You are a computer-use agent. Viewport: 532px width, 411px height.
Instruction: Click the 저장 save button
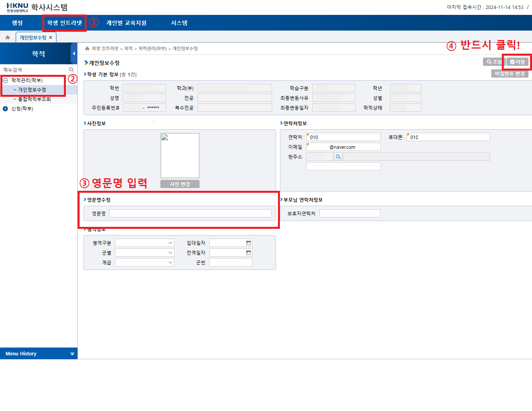click(517, 62)
